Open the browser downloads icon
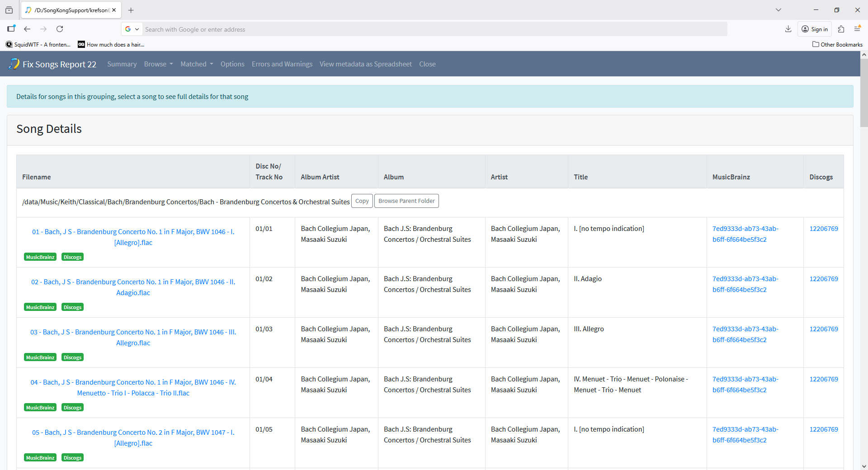868x470 pixels. 788,29
